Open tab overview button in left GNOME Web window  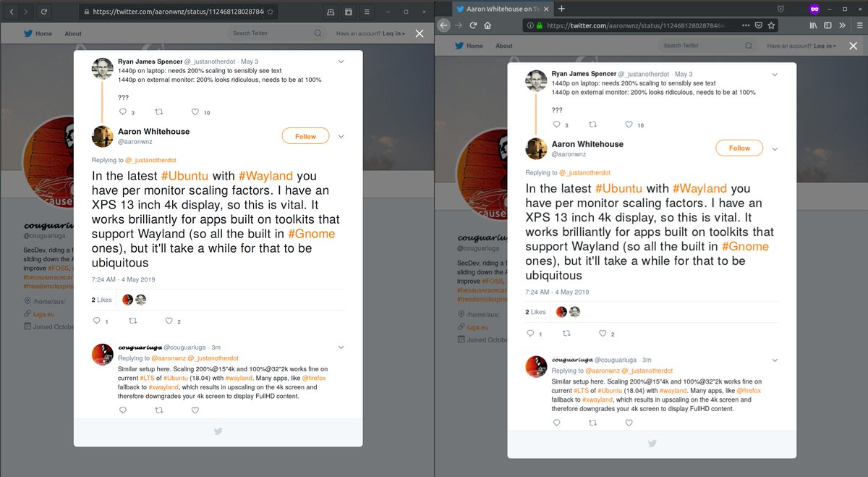tap(330, 12)
